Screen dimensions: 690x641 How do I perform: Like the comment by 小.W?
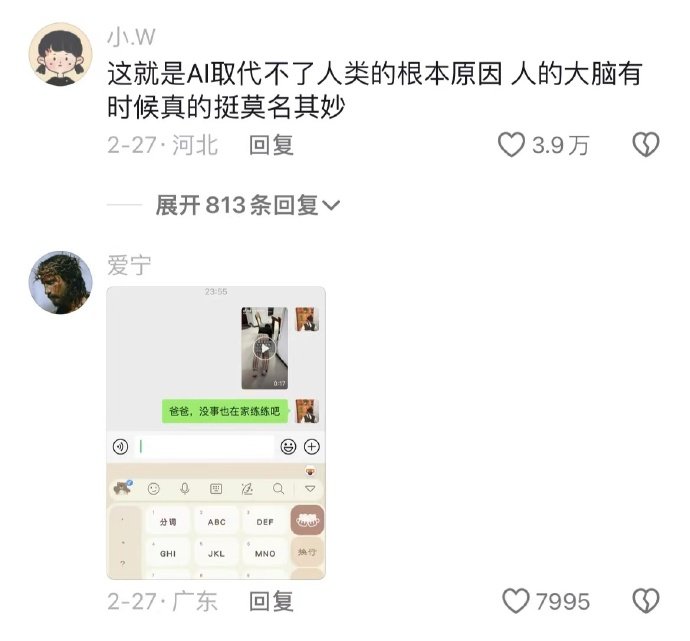click(511, 145)
